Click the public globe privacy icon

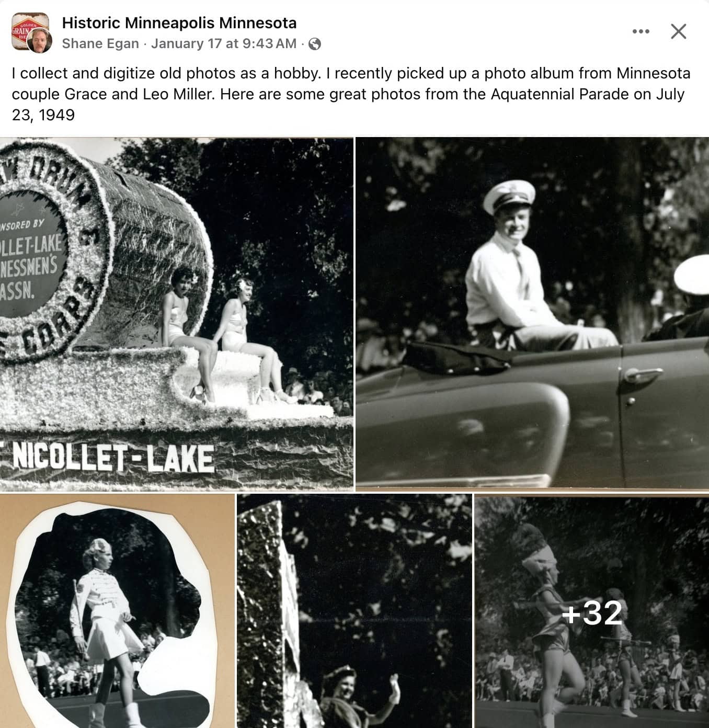pos(315,44)
